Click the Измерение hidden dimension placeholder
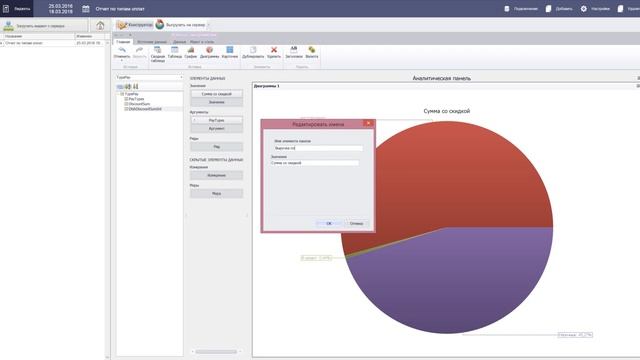 [x=216, y=175]
